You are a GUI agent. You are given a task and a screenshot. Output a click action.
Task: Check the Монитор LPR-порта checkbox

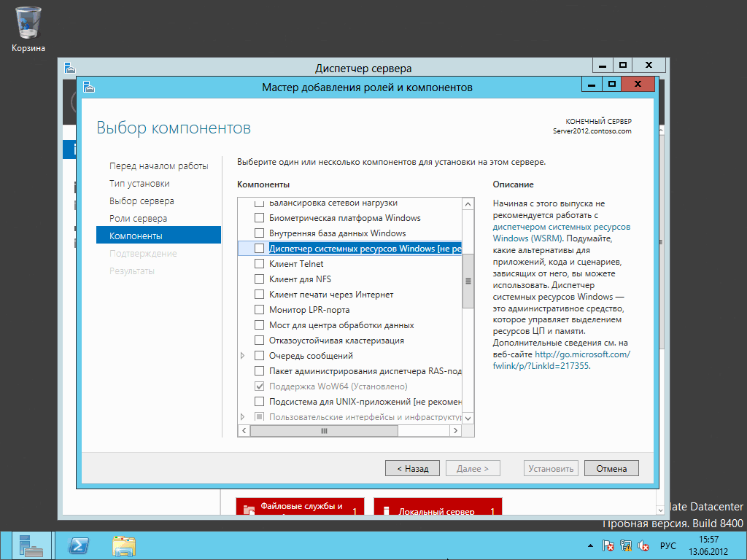click(259, 309)
